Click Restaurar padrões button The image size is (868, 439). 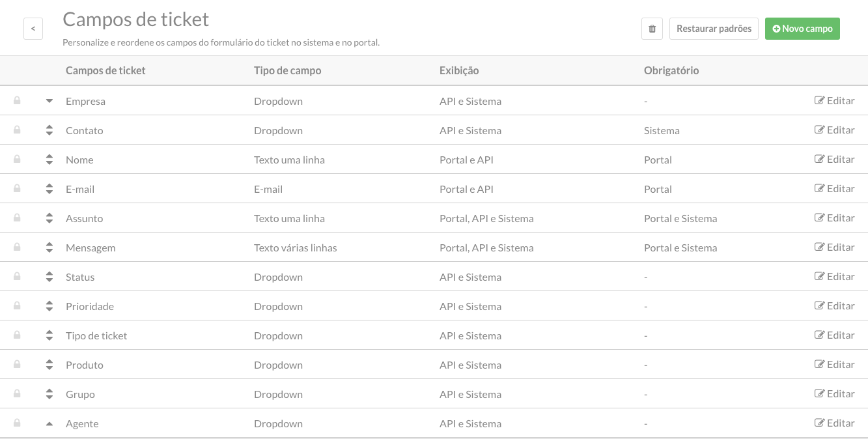[714, 29]
